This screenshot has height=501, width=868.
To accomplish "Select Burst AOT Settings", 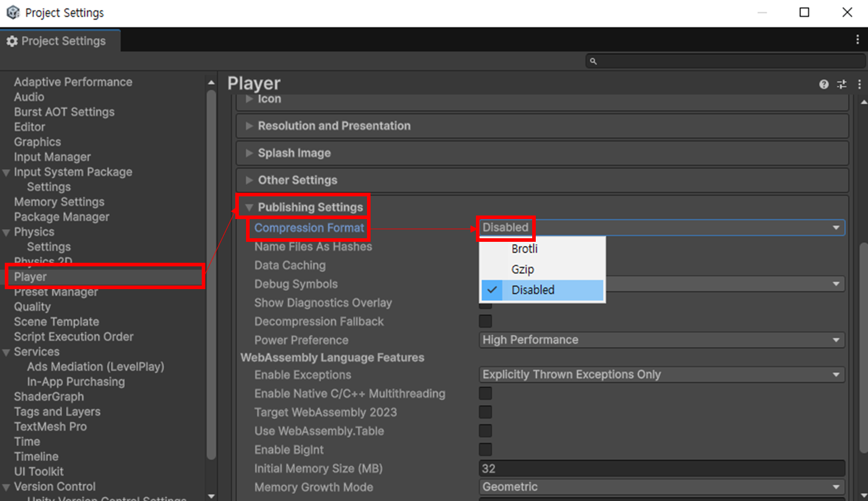I will click(64, 112).
